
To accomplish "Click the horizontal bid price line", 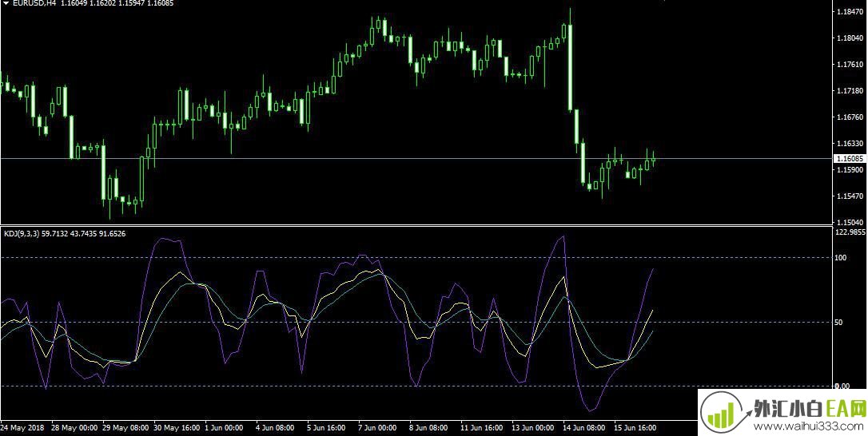I will 416,159.
